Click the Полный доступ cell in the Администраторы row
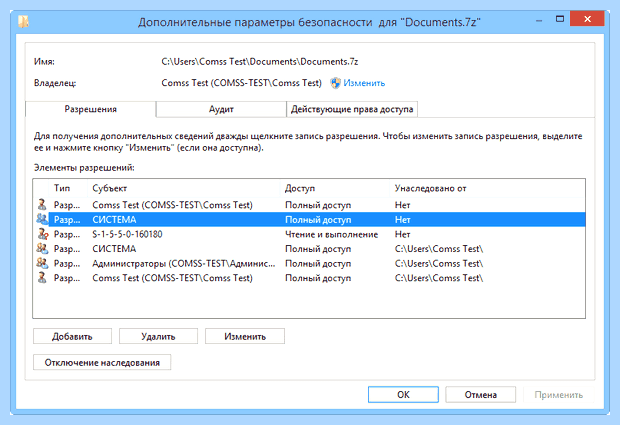The width and height of the screenshot is (620, 425). [x=318, y=264]
